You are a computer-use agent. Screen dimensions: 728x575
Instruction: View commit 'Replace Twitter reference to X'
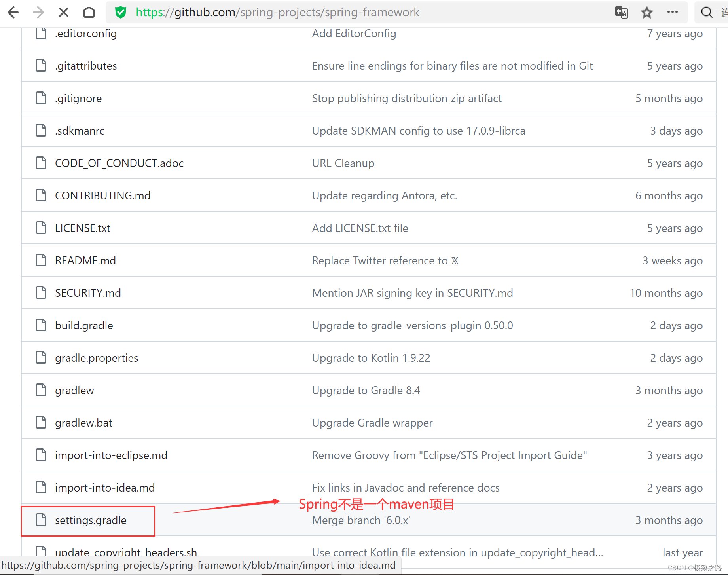pos(385,260)
